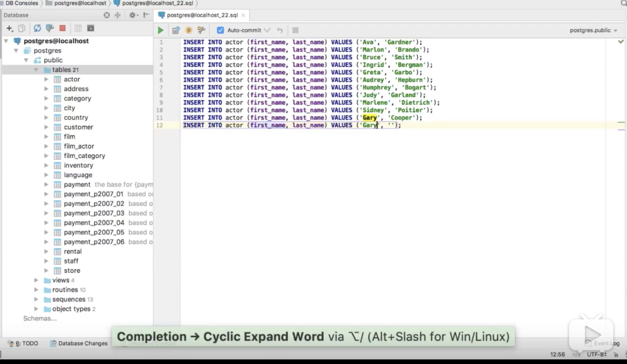Image resolution: width=627 pixels, height=364 pixels.
Task: Click the green inspection checkmark in editor
Action: click(621, 42)
